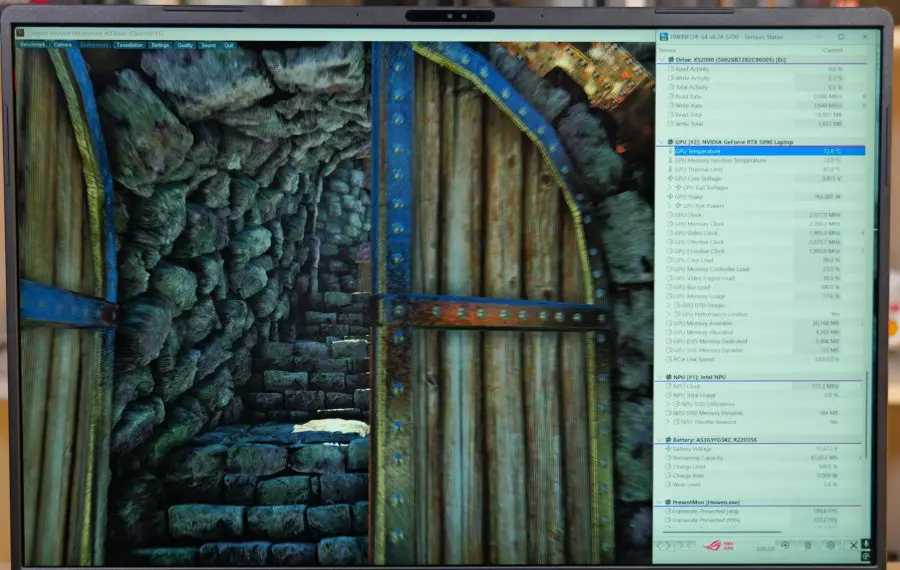Select the GPU Core Voltage row

pos(765,179)
